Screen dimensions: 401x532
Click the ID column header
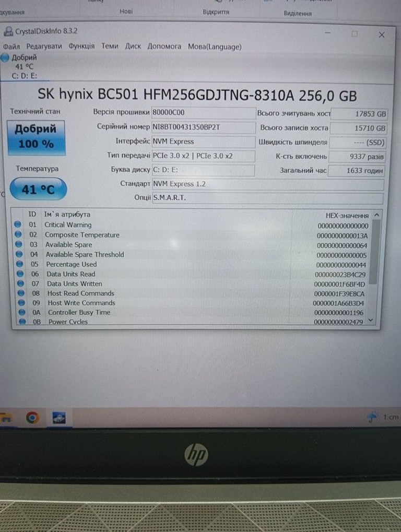(32, 214)
